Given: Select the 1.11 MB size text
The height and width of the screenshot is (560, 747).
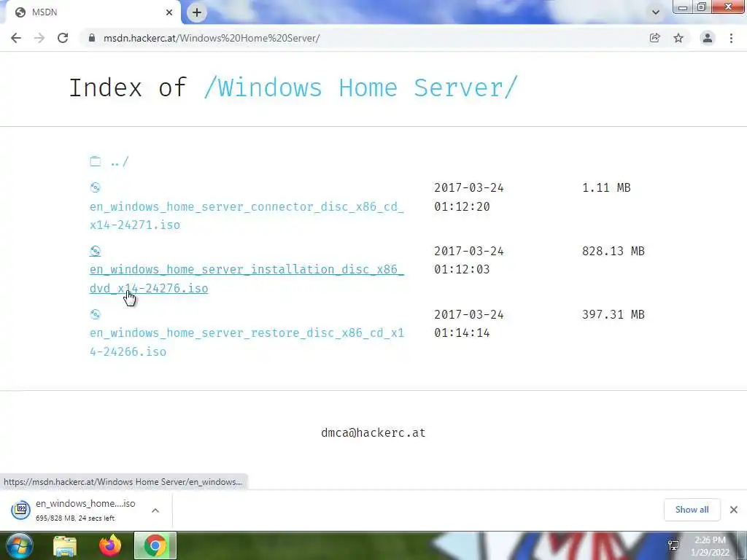Looking at the screenshot, I should [x=606, y=187].
